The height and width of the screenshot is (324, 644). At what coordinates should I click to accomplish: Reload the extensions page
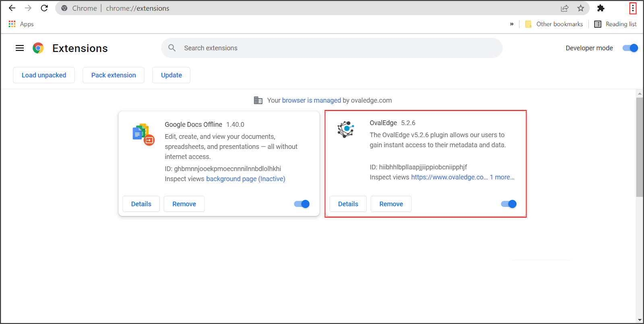(44, 8)
